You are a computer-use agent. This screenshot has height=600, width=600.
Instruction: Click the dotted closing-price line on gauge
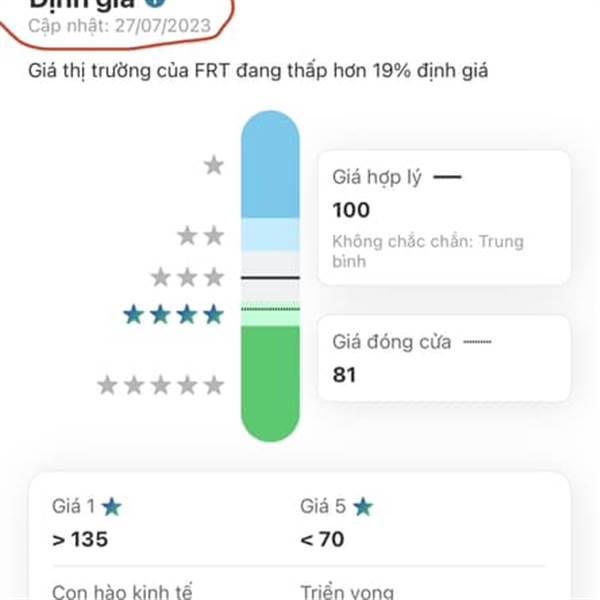270,309
